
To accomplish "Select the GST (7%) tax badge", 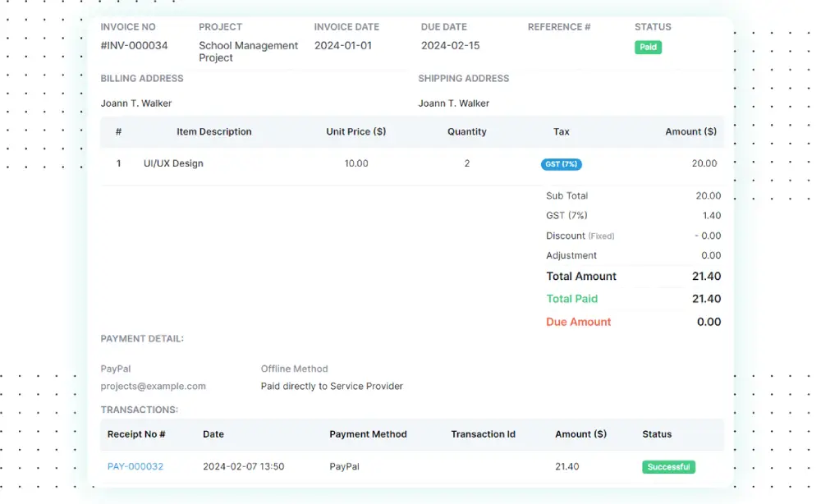I will click(561, 164).
